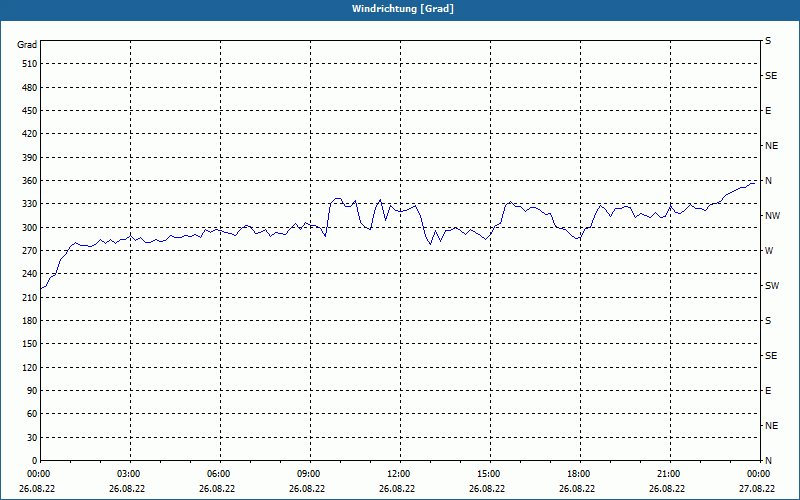The width and height of the screenshot is (800, 500).
Task: Select the E compass label at 450 level
Action: tap(768, 111)
